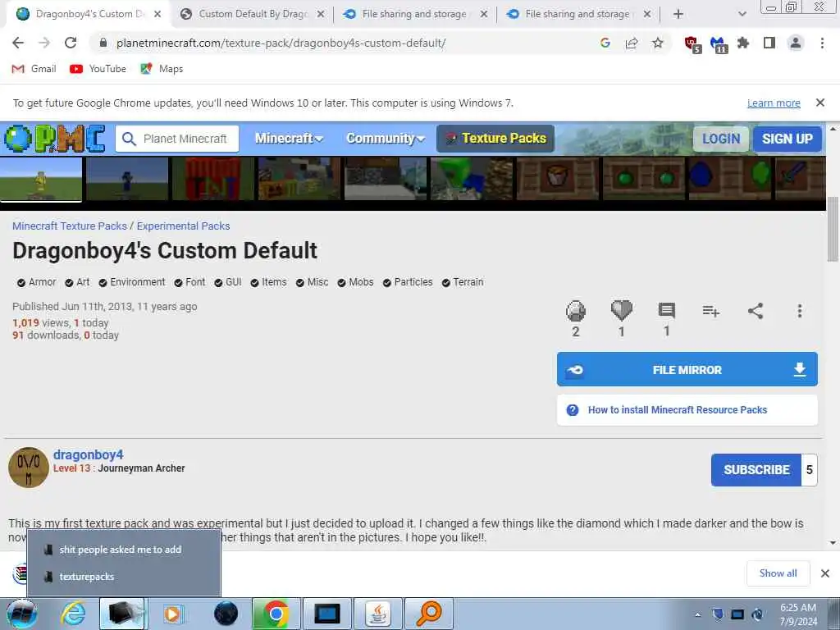
Task: Click the PMC logo
Action: click(55, 139)
